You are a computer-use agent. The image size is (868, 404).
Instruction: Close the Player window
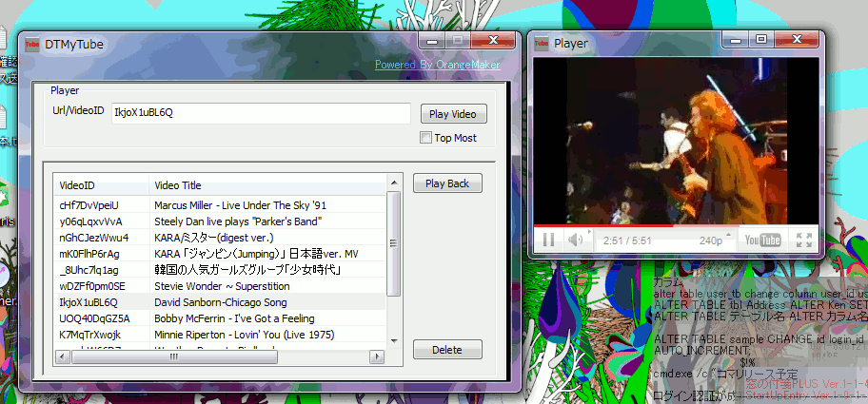coord(797,39)
